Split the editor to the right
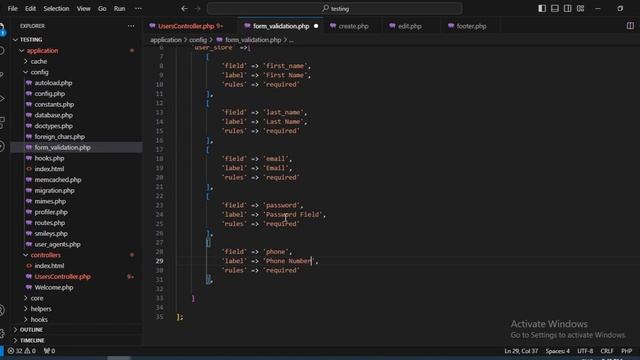The height and width of the screenshot is (360, 640). (630, 26)
